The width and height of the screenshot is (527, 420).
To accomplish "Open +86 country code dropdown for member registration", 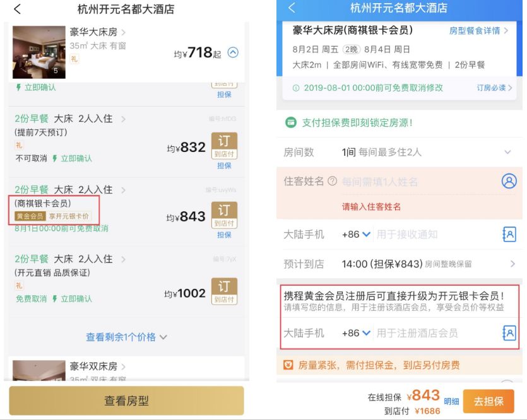I will (356, 333).
